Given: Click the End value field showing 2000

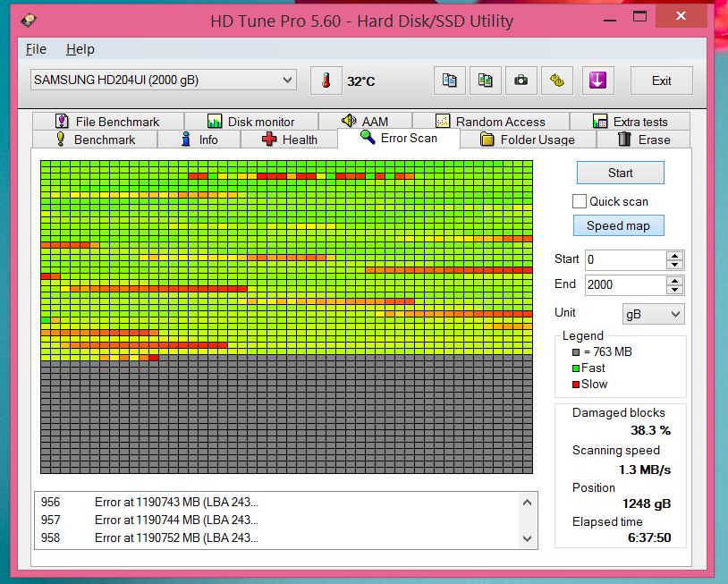Looking at the screenshot, I should click(625, 284).
